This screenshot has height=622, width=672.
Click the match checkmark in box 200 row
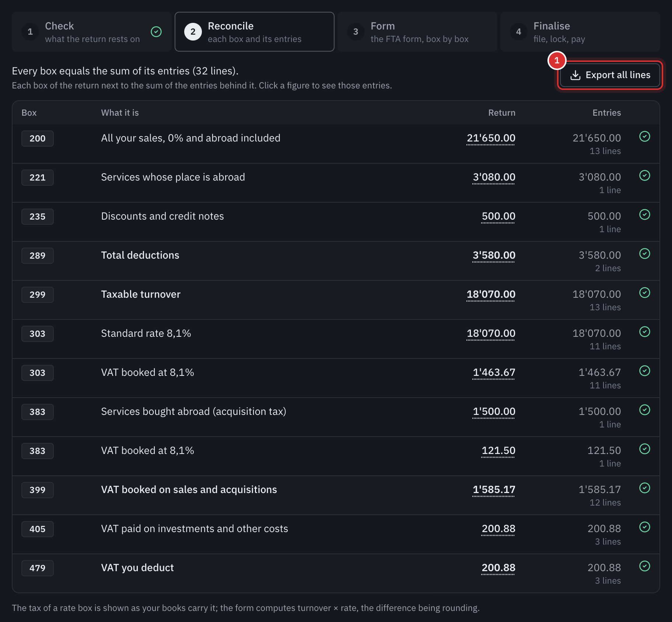click(x=645, y=136)
